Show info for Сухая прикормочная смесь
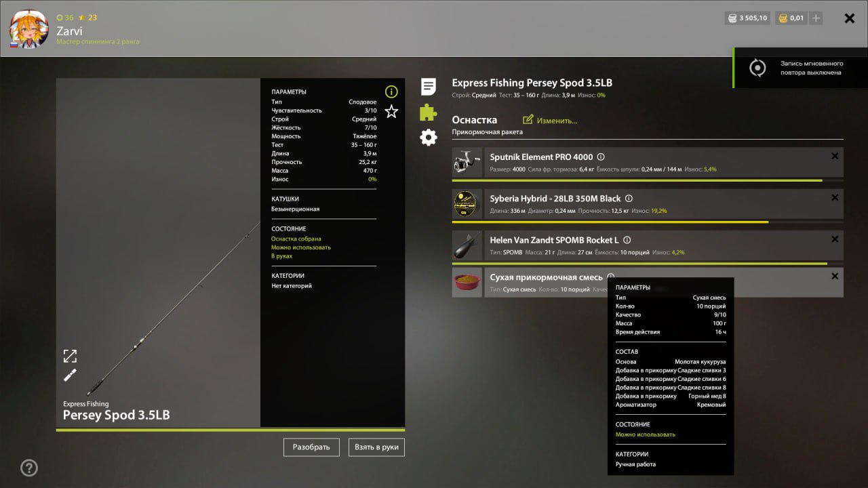Screen dimensions: 868x488 pos(611,277)
